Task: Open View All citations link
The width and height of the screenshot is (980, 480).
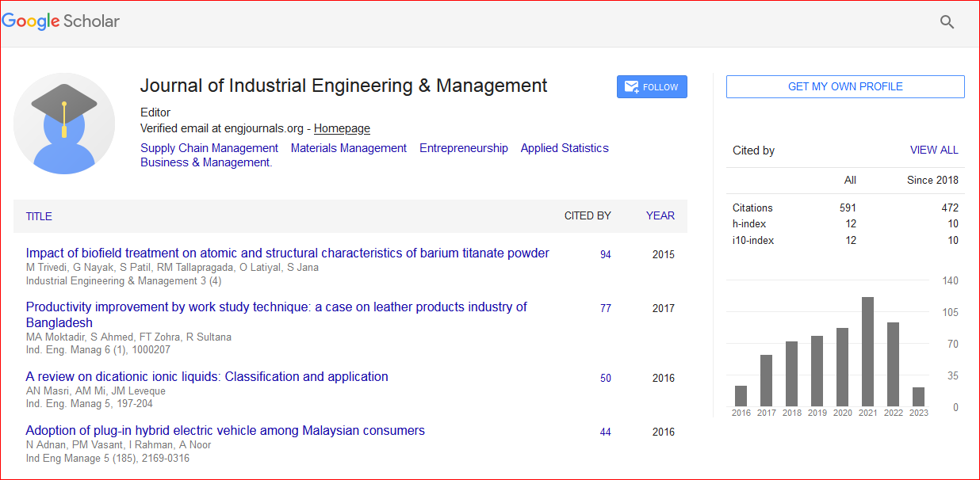Action: point(933,150)
